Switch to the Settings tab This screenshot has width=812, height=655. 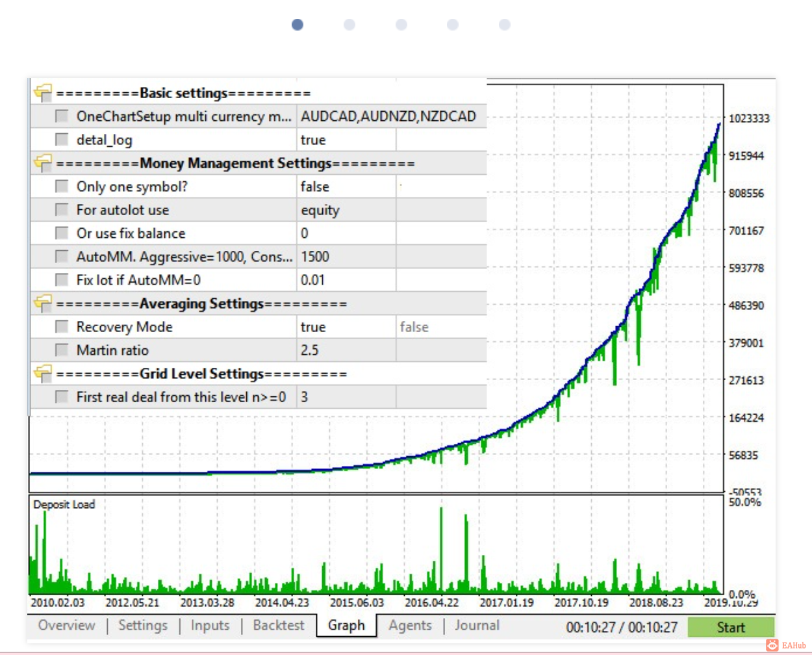(143, 625)
